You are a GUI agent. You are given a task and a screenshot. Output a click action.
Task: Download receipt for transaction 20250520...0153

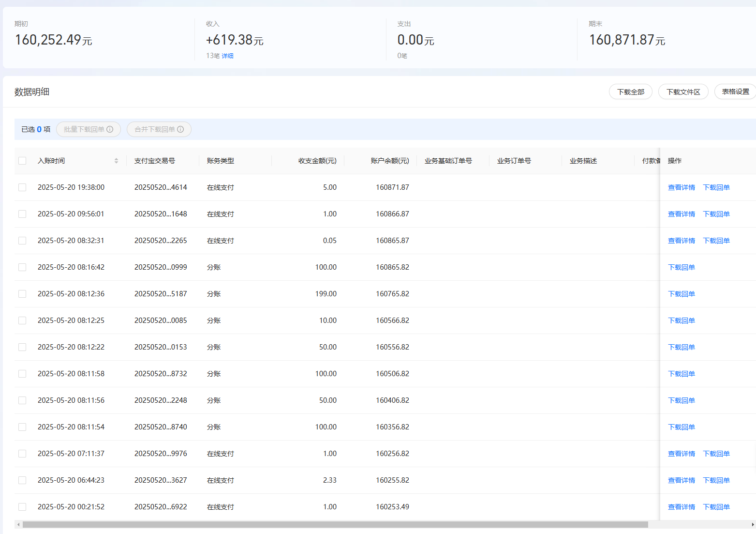click(682, 347)
